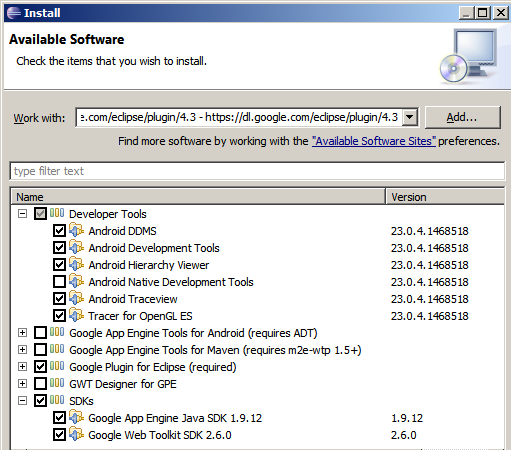Select the Android Traceview label
The image size is (511, 450).
[133, 299]
